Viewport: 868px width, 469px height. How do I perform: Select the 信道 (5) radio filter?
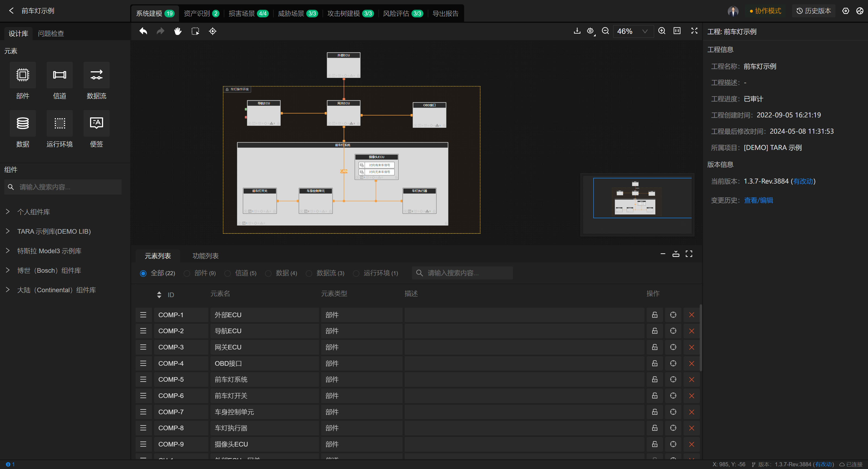point(228,273)
